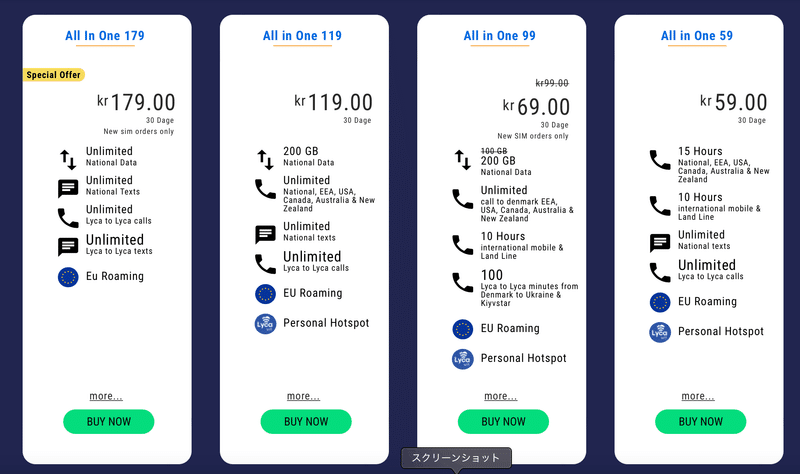
Task: Click message icon in All in One 59 card
Action: coord(660,243)
